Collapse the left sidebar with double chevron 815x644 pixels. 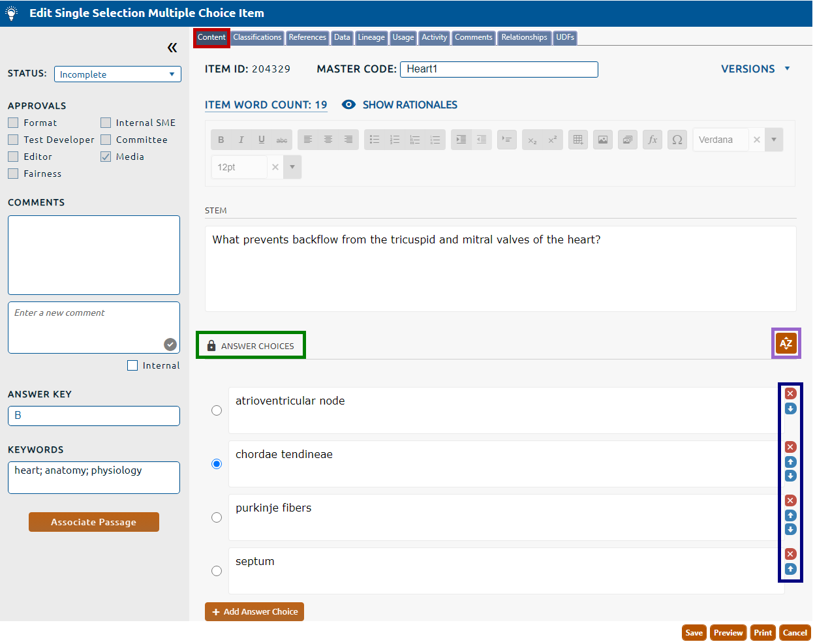click(172, 48)
